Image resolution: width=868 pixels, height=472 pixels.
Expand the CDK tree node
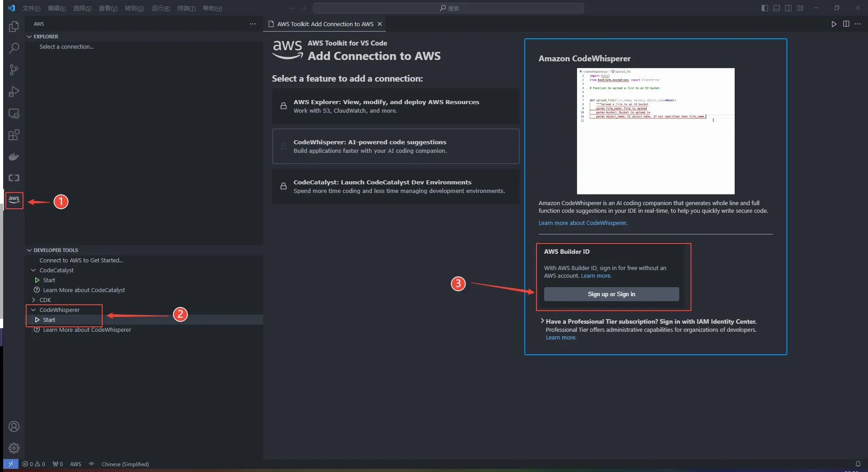coord(33,300)
